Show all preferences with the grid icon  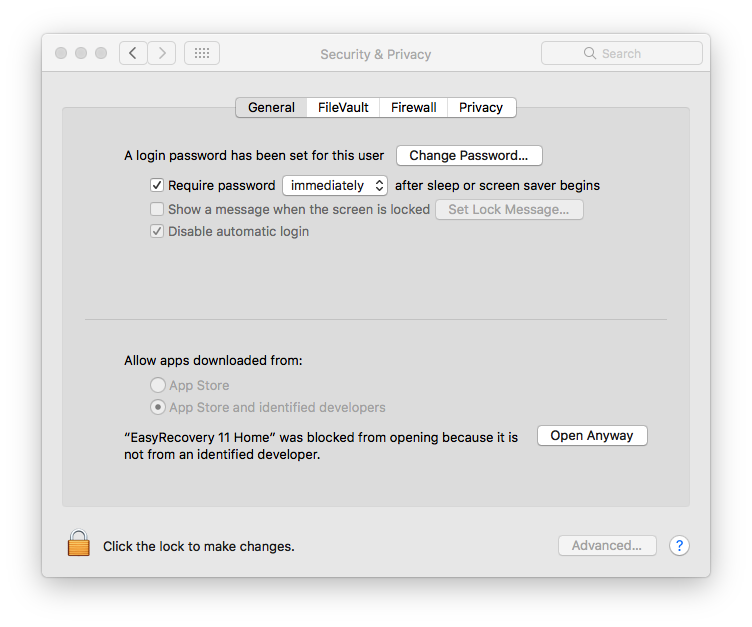tap(202, 53)
